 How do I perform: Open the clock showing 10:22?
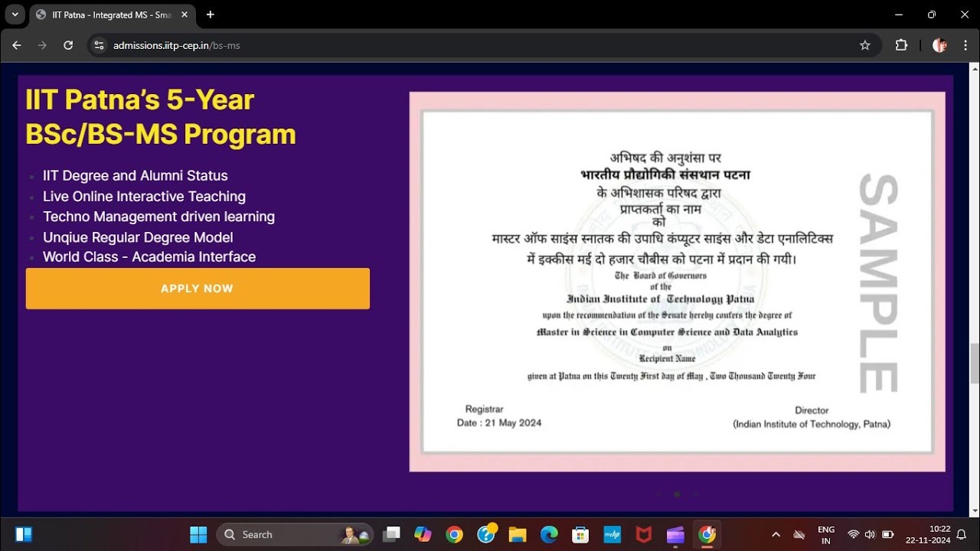pyautogui.click(x=928, y=534)
